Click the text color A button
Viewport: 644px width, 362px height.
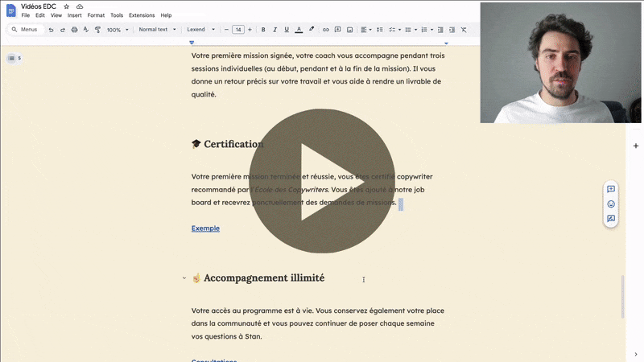point(299,30)
